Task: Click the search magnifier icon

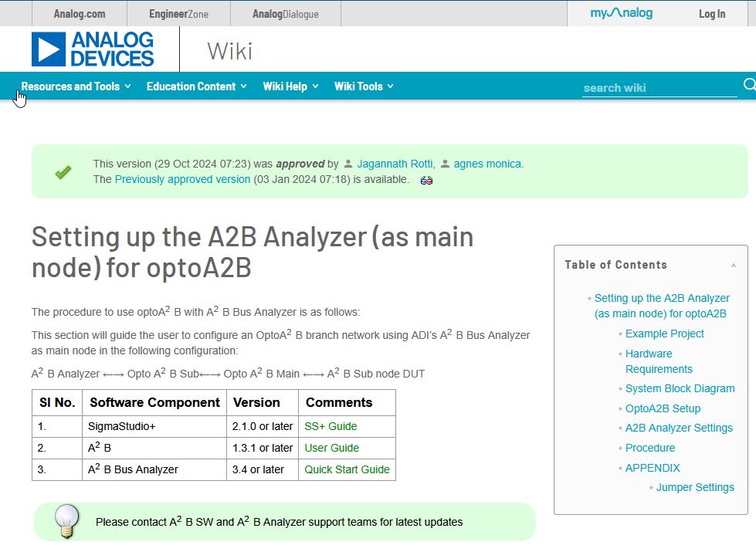Action: click(x=749, y=85)
